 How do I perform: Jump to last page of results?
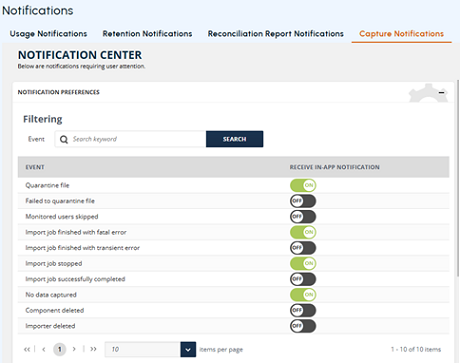click(93, 349)
